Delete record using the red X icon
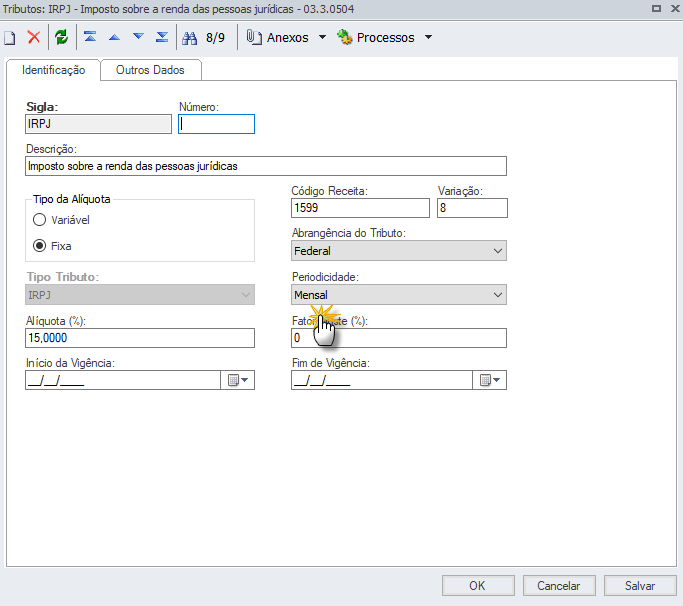 [34, 37]
